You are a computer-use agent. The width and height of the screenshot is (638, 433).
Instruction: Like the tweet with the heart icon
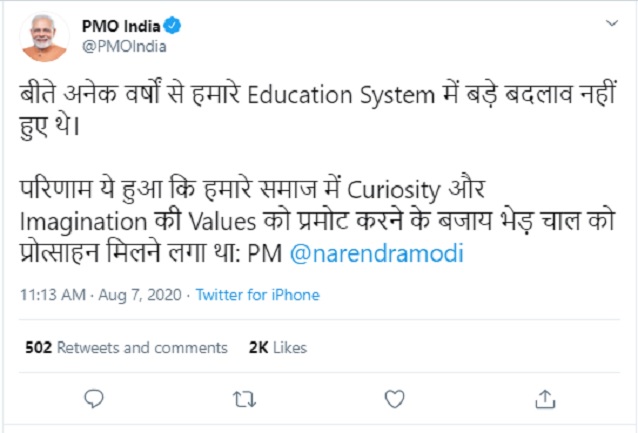pyautogui.click(x=394, y=398)
